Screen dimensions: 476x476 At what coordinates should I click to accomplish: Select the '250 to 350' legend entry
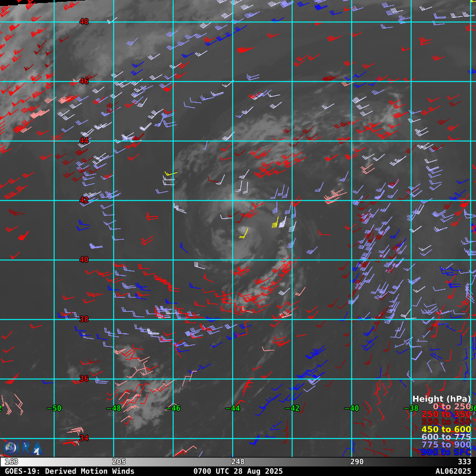point(446,414)
